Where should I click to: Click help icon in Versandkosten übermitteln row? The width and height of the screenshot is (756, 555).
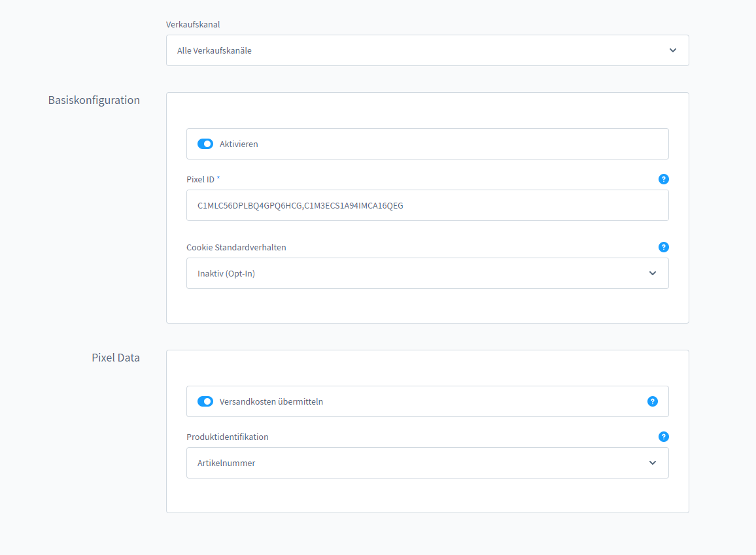click(652, 401)
